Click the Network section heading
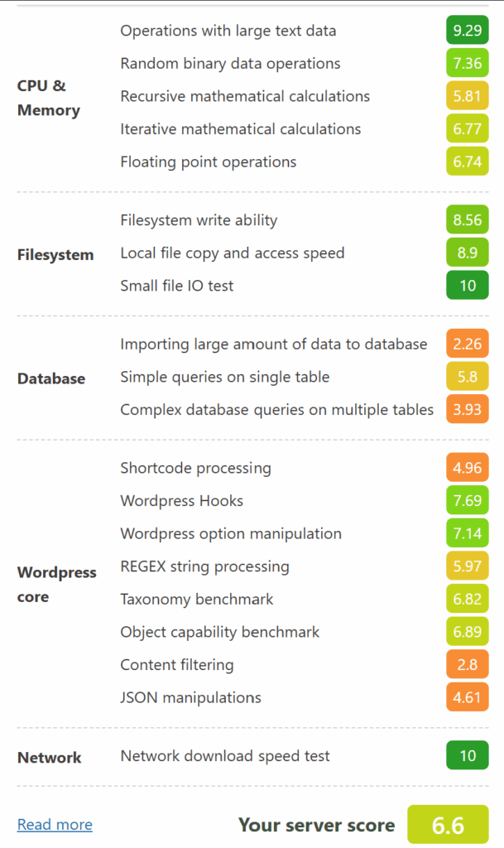Image resolution: width=504 pixels, height=848 pixels. [49, 757]
